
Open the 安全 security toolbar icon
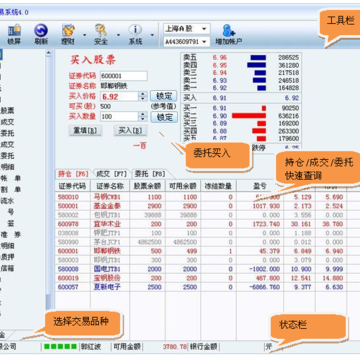coord(101,35)
